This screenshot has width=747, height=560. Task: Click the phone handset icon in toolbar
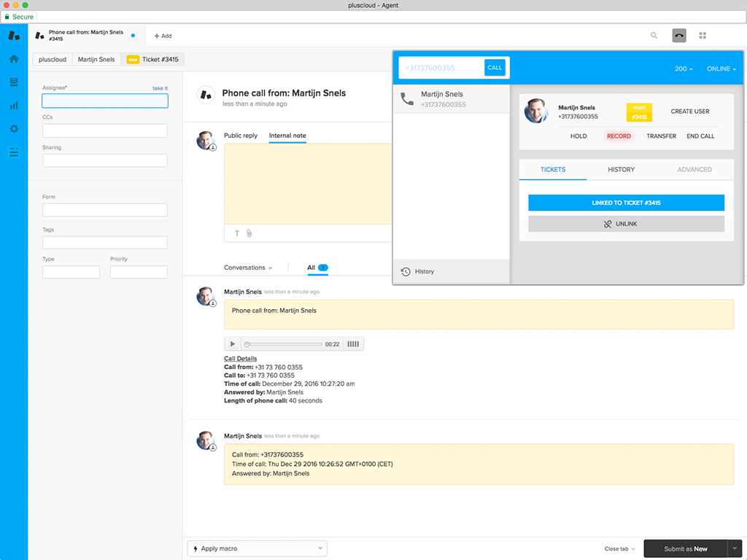678,35
